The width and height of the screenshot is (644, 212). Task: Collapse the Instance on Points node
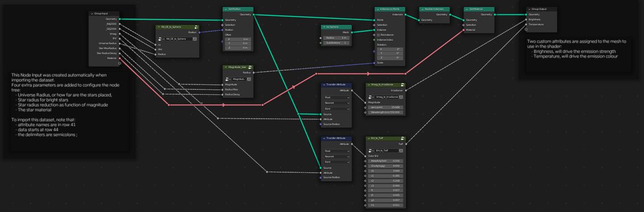377,10
